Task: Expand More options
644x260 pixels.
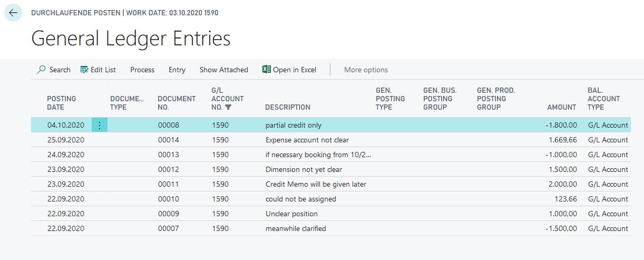Action: 366,70
